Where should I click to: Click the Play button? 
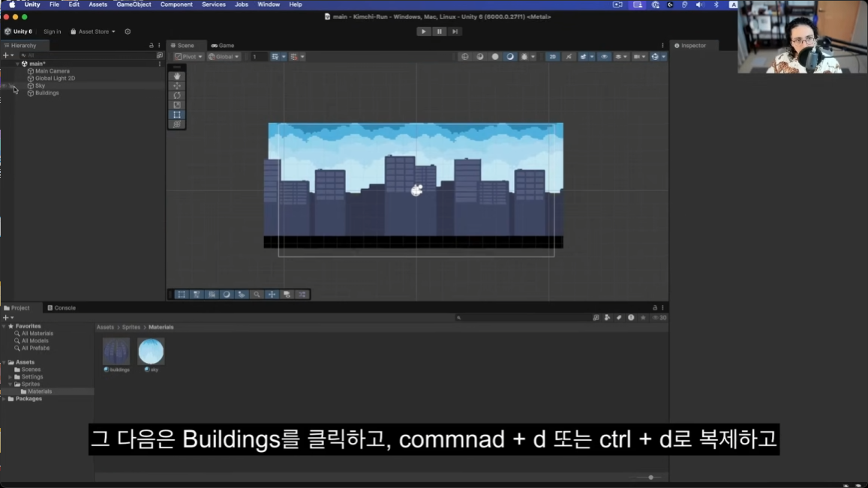(x=423, y=31)
